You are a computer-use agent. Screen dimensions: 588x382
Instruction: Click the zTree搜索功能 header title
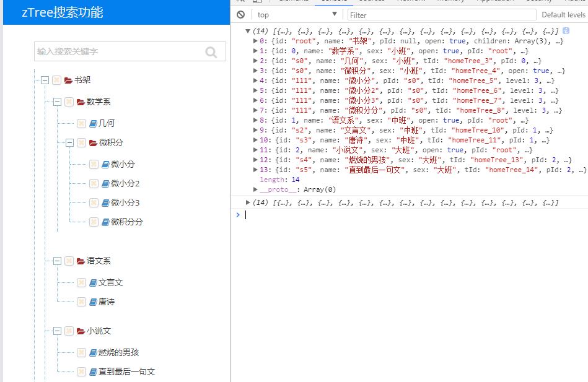(62, 12)
